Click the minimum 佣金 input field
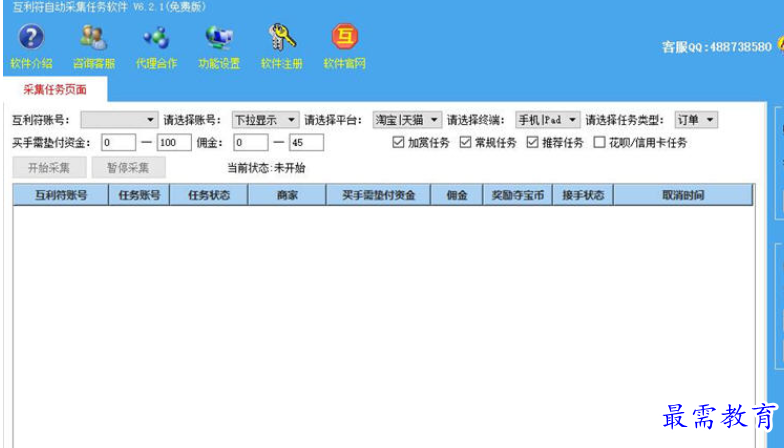Viewport: 784px width, 448px height. point(250,142)
